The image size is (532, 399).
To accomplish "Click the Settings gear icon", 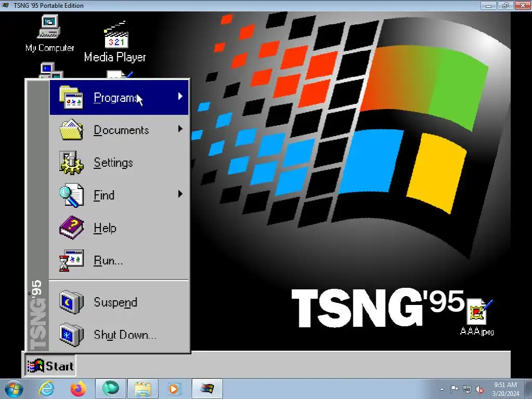I will point(71,163).
